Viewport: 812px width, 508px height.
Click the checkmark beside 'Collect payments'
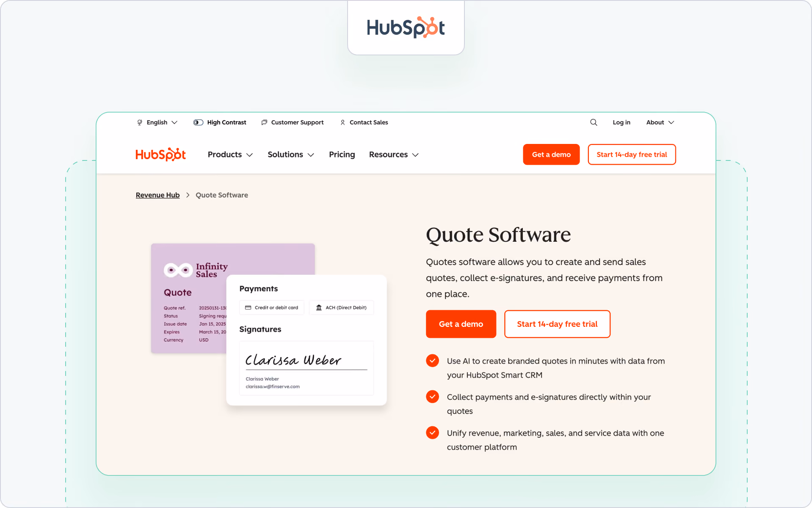[x=432, y=397]
